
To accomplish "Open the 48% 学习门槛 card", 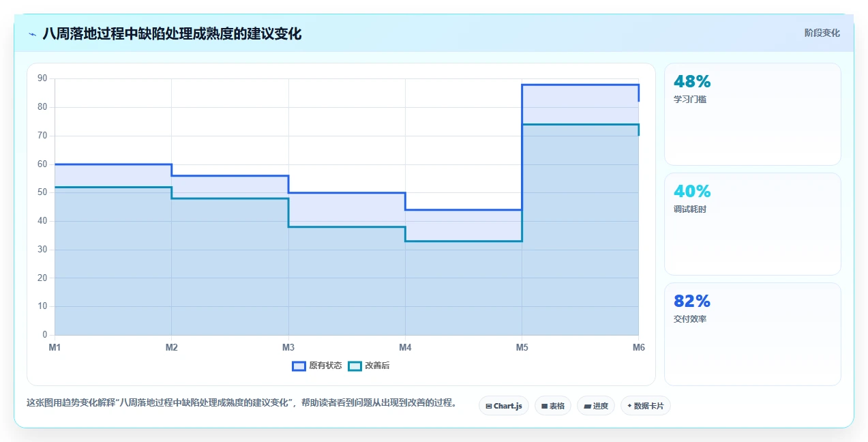I will point(753,115).
